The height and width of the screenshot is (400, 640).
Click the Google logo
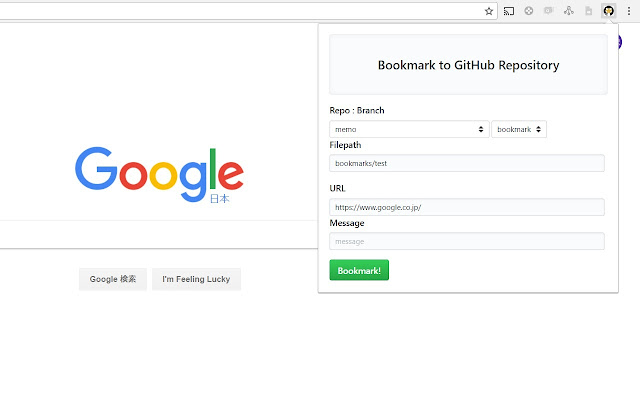tap(159, 174)
